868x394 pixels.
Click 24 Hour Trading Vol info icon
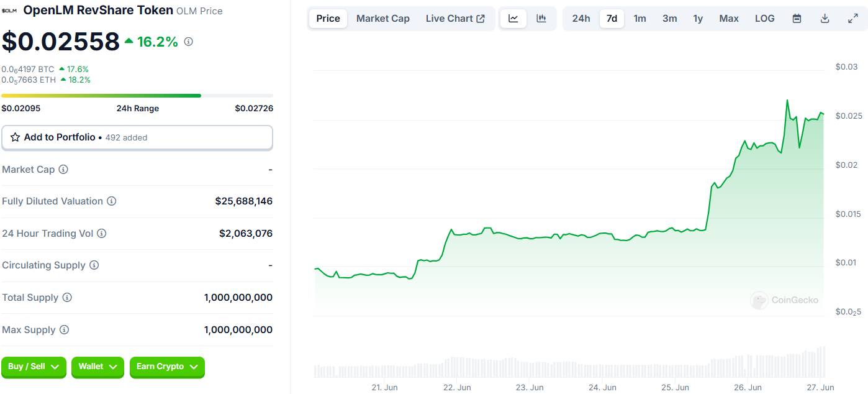pos(102,234)
